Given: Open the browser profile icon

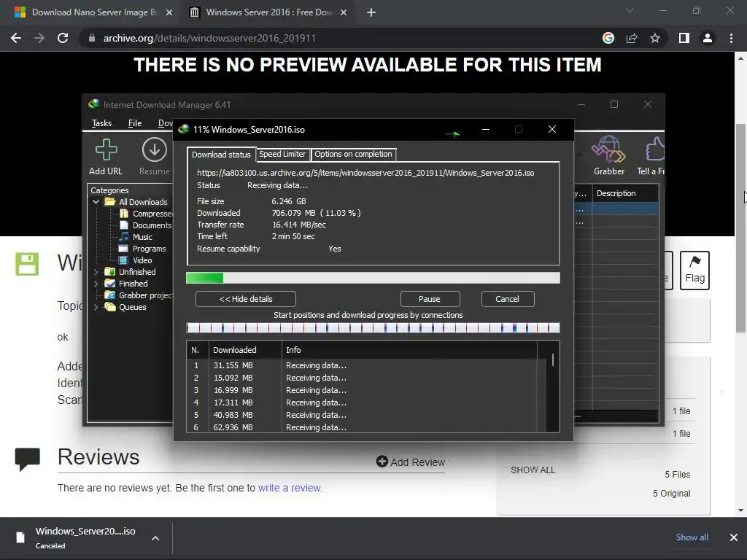Looking at the screenshot, I should 708,38.
